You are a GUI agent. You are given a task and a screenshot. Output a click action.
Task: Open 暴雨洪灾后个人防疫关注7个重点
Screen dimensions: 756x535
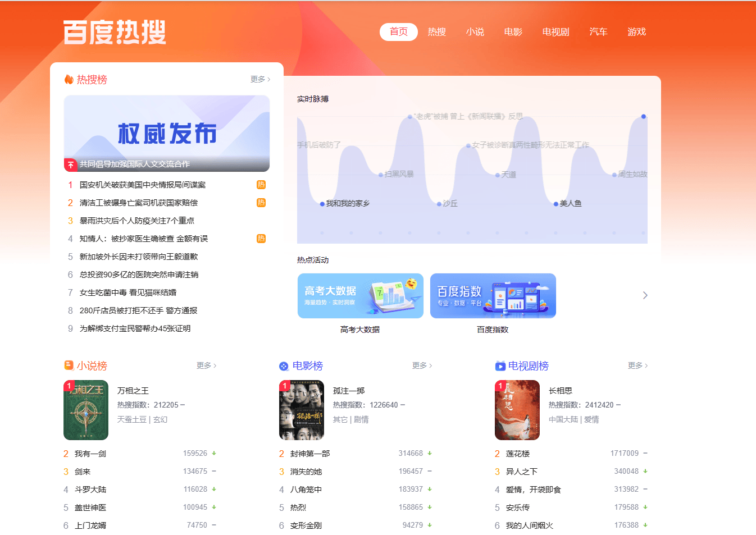(137, 221)
